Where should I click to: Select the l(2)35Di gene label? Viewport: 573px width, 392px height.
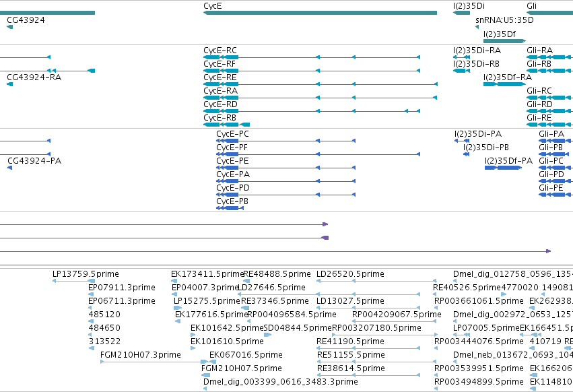(469, 6)
